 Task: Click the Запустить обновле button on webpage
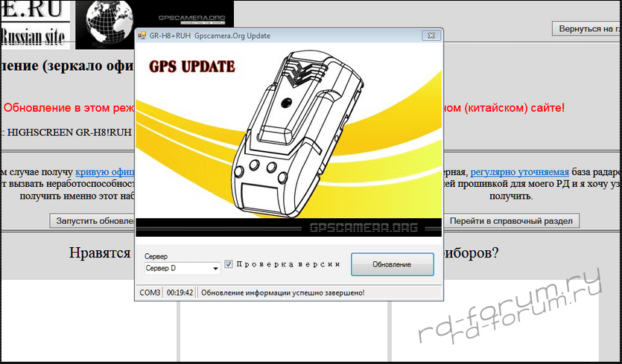(x=92, y=221)
